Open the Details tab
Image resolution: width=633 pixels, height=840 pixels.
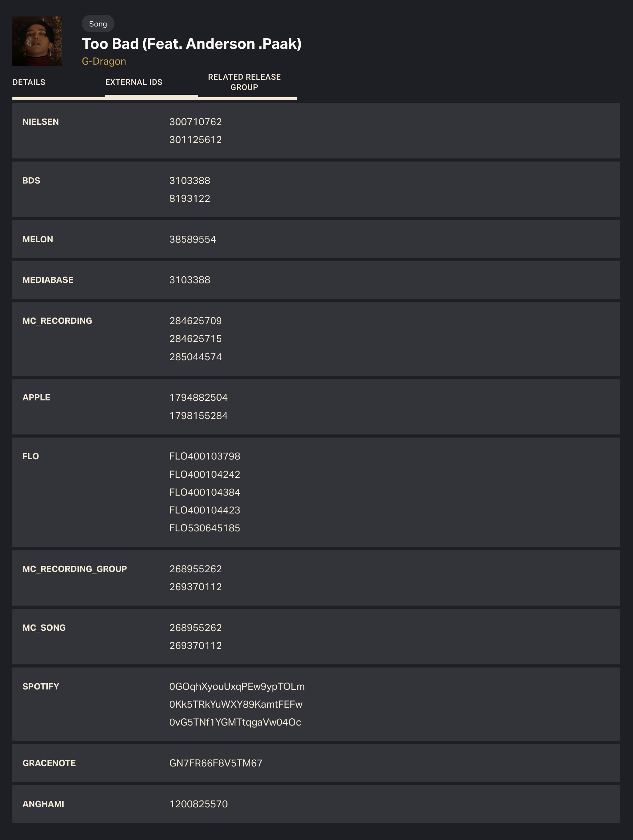(29, 82)
